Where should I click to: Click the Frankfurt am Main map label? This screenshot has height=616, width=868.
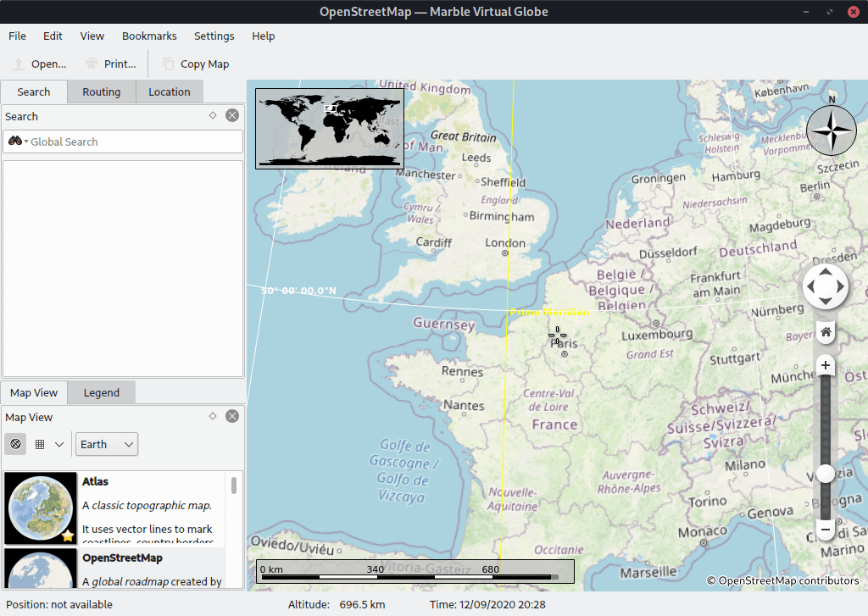pos(715,284)
